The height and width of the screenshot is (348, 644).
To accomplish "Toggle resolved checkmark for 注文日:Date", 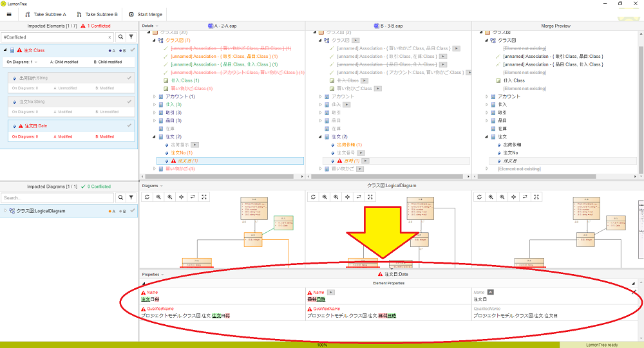I will (x=129, y=125).
